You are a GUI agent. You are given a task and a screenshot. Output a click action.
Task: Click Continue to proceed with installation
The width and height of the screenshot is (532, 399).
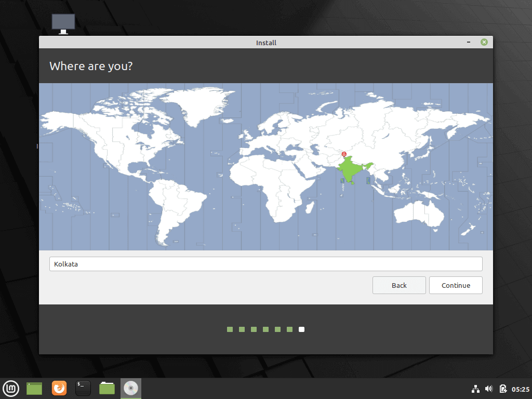click(x=456, y=285)
